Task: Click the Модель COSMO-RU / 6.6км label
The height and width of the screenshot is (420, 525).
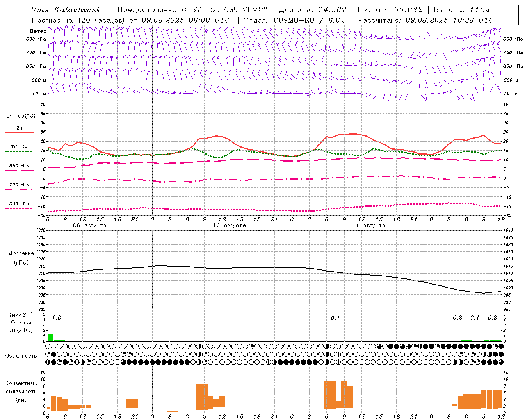Action: [295, 20]
